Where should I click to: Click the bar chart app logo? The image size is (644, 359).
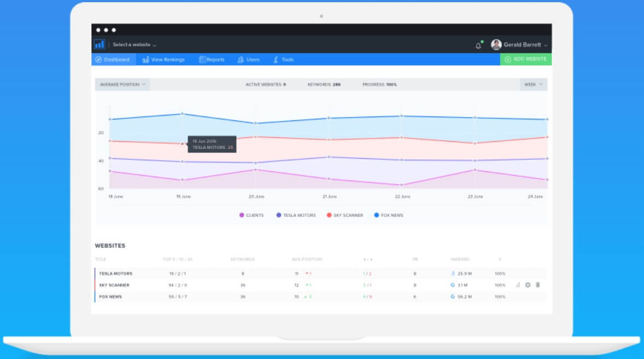[x=99, y=44]
